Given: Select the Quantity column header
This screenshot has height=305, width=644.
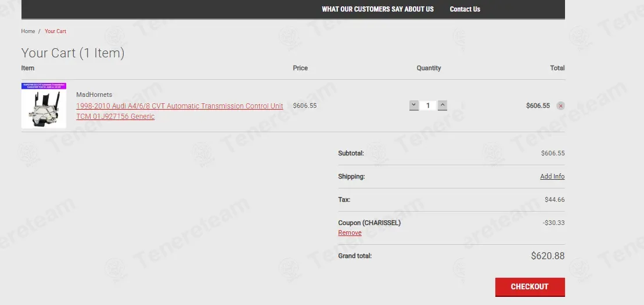Looking at the screenshot, I should pyautogui.click(x=429, y=68).
